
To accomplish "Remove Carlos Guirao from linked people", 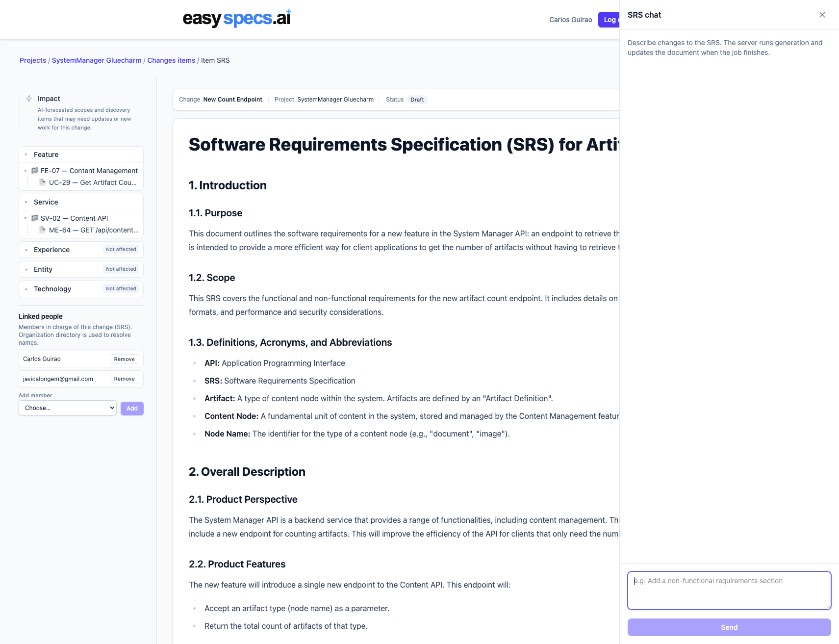I will [x=124, y=359].
